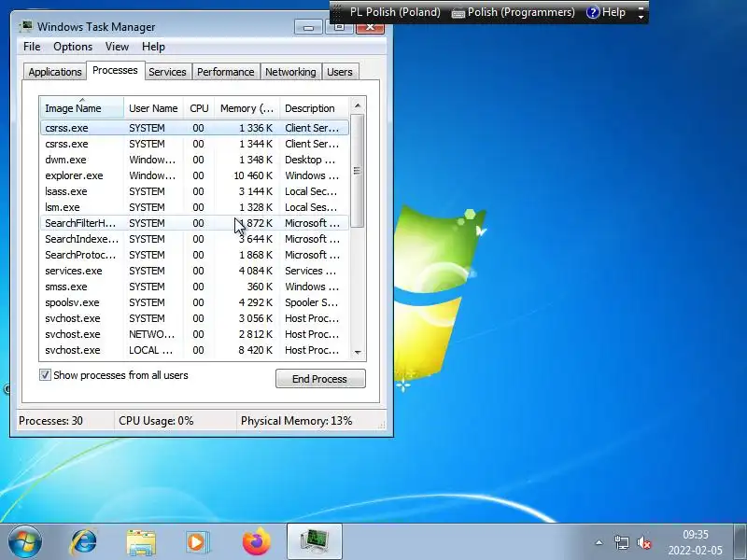The height and width of the screenshot is (560, 747).
Task: Open Windows Explorer from the taskbar
Action: [x=141, y=542]
